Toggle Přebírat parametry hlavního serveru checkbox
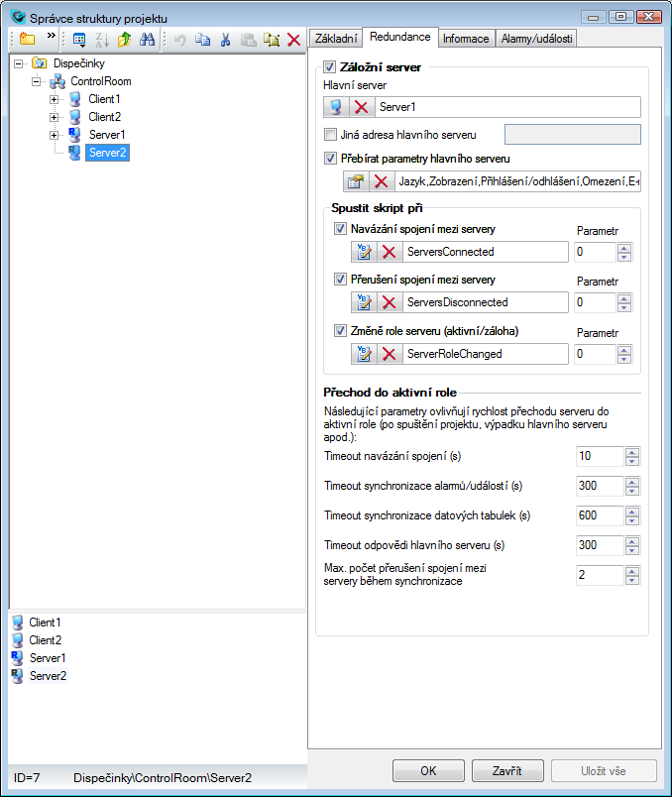The image size is (672, 797). click(330, 159)
